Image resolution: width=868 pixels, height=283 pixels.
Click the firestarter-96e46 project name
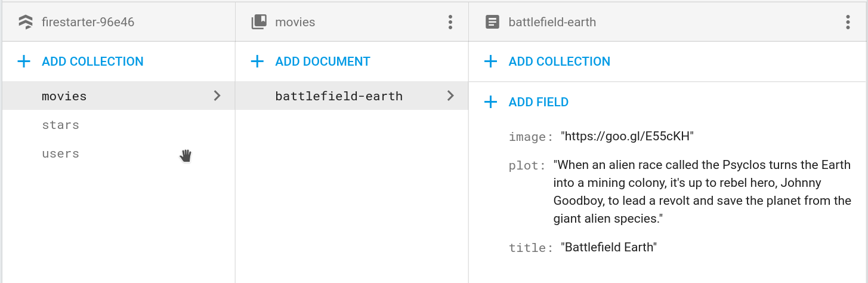click(88, 23)
